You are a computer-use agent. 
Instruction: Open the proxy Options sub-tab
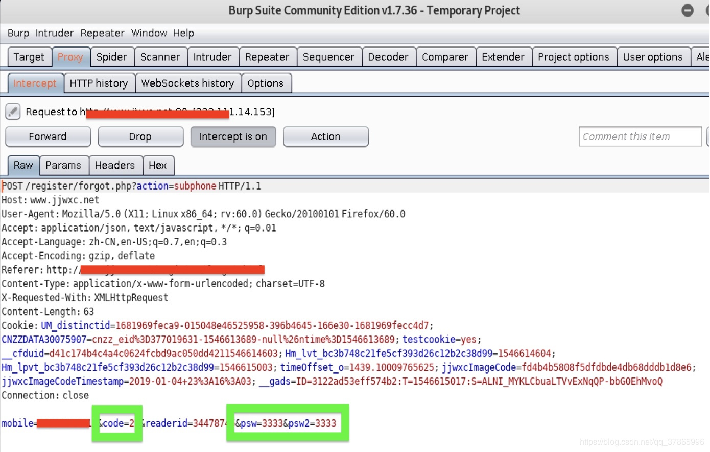point(265,83)
